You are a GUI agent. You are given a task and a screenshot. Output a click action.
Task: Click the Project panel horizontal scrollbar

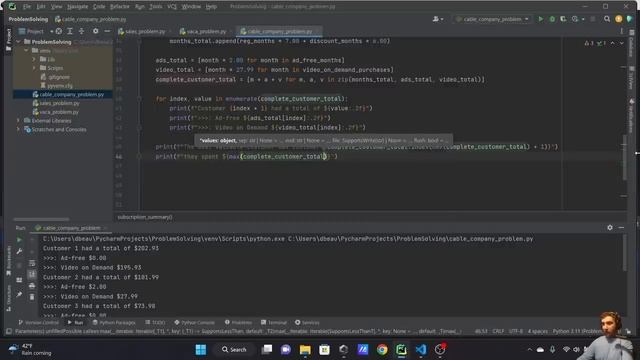(41, 219)
